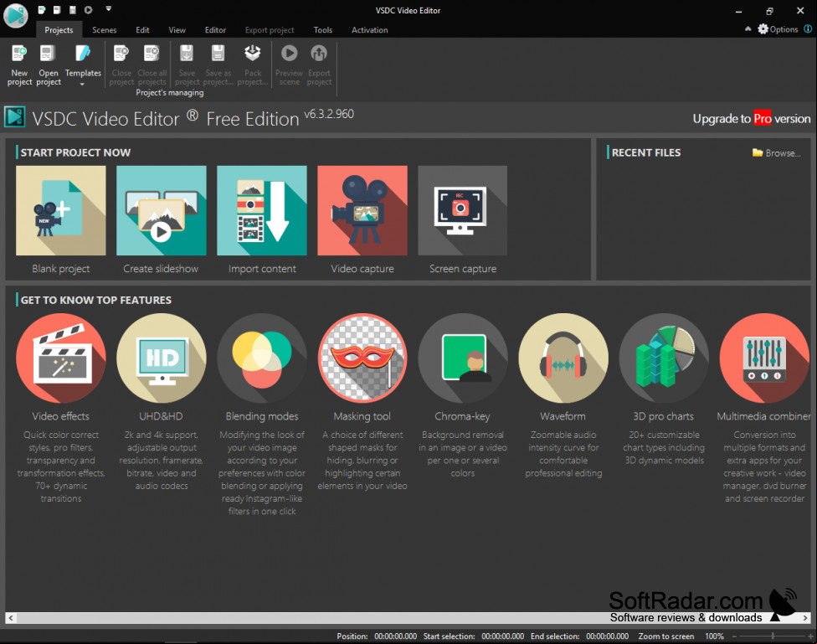Click the Preview scene play icon
Image resolution: width=817 pixels, height=644 pixels.
point(289,54)
